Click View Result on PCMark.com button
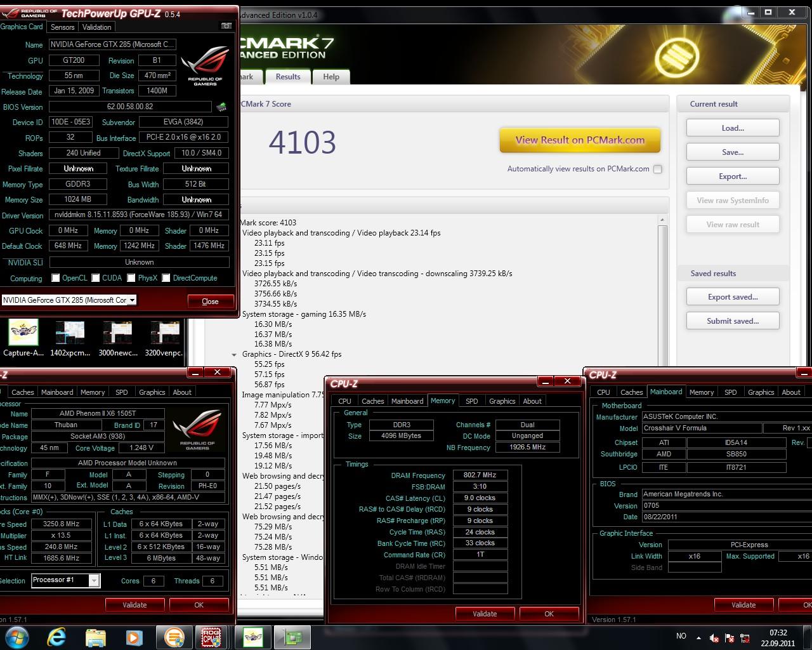This screenshot has width=812, height=650. [x=580, y=140]
